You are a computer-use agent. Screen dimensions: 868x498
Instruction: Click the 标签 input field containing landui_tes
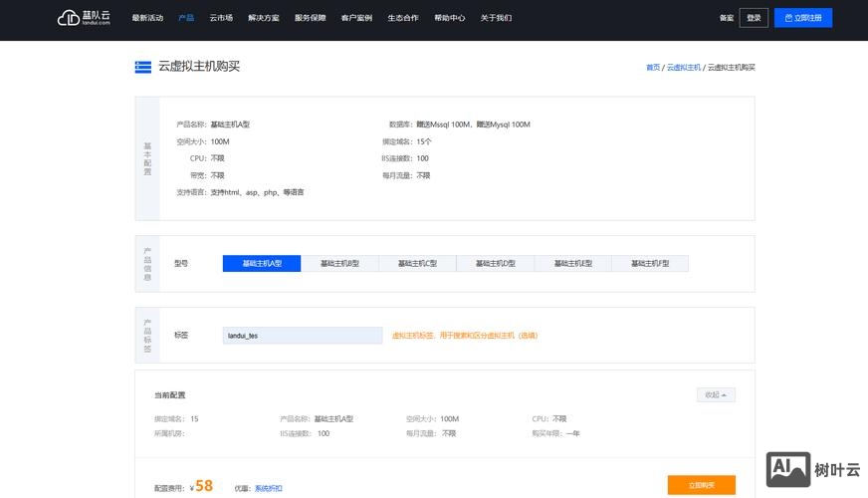[x=303, y=335]
